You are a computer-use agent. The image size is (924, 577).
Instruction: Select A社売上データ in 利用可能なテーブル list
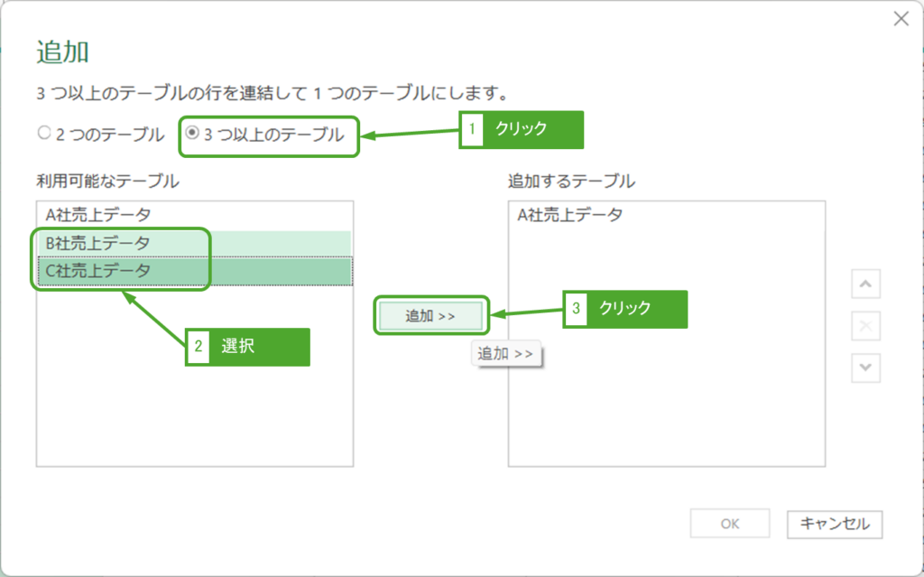tap(98, 214)
